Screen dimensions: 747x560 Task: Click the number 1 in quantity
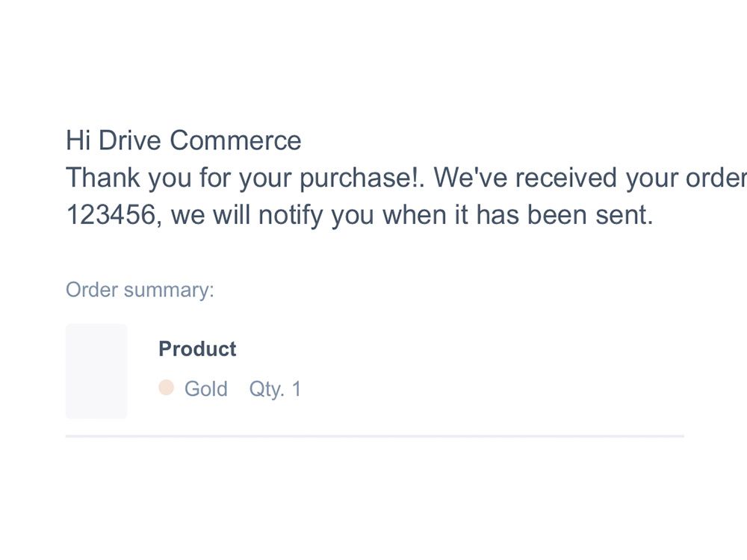[297, 388]
